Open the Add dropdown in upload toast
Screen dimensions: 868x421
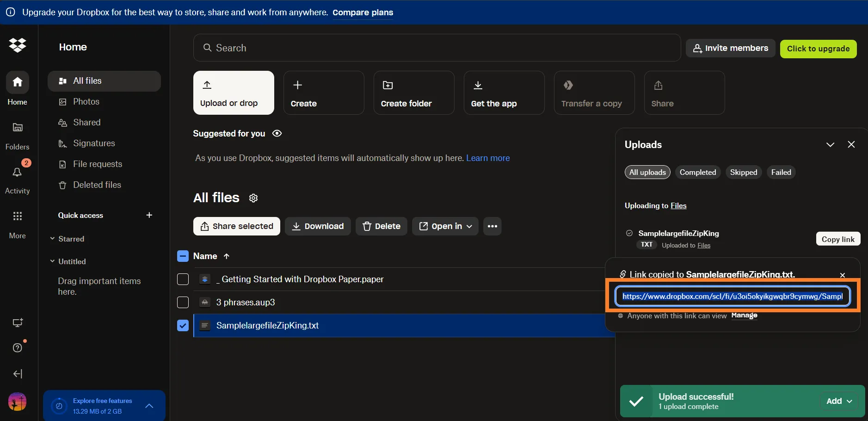coord(839,401)
